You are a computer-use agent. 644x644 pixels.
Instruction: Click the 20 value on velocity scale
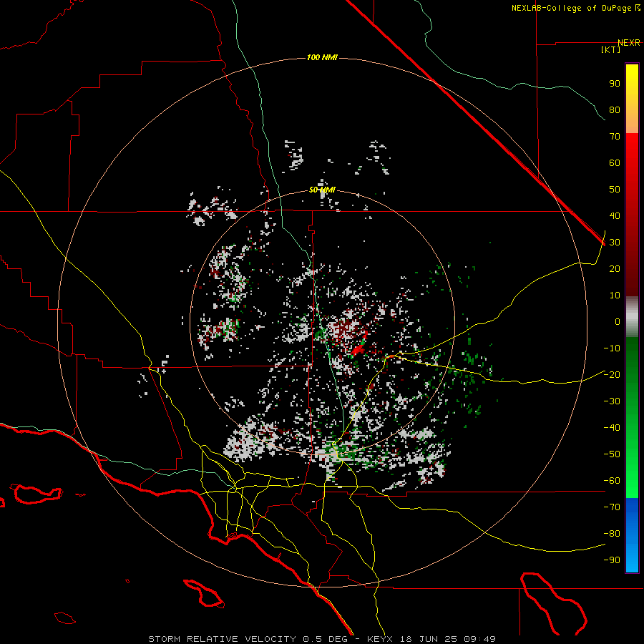[615, 268]
